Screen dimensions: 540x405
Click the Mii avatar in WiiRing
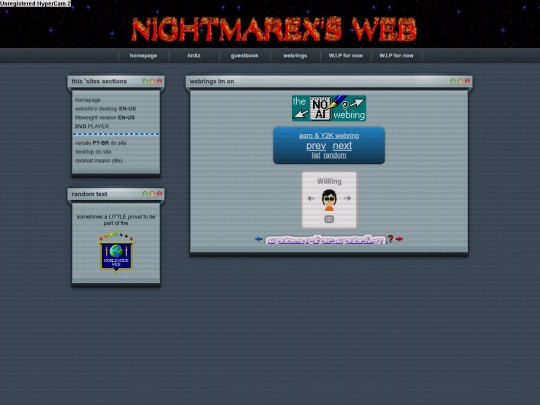click(x=329, y=200)
